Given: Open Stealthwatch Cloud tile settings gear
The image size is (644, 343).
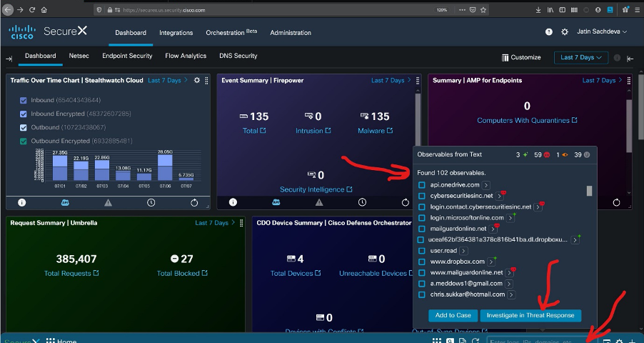Looking at the screenshot, I should coord(197,81).
